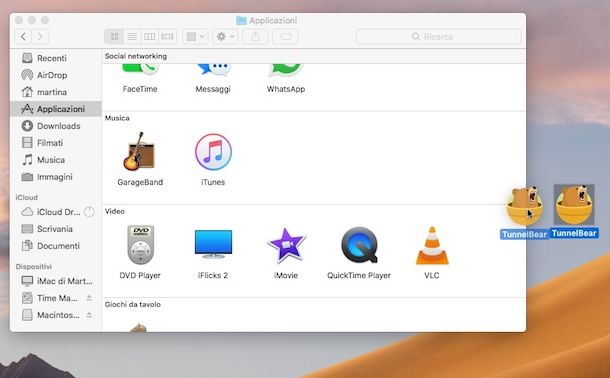Open Immagini in the sidebar
This screenshot has width=610, height=378.
56,177
